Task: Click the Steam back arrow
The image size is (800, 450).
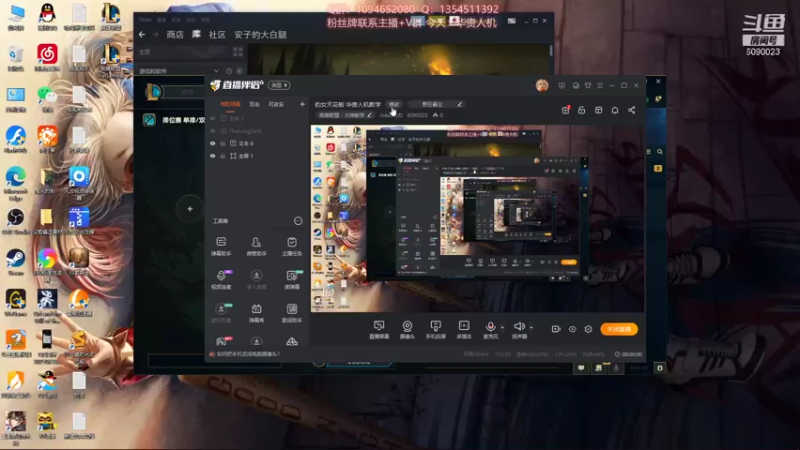Action: click(x=142, y=35)
